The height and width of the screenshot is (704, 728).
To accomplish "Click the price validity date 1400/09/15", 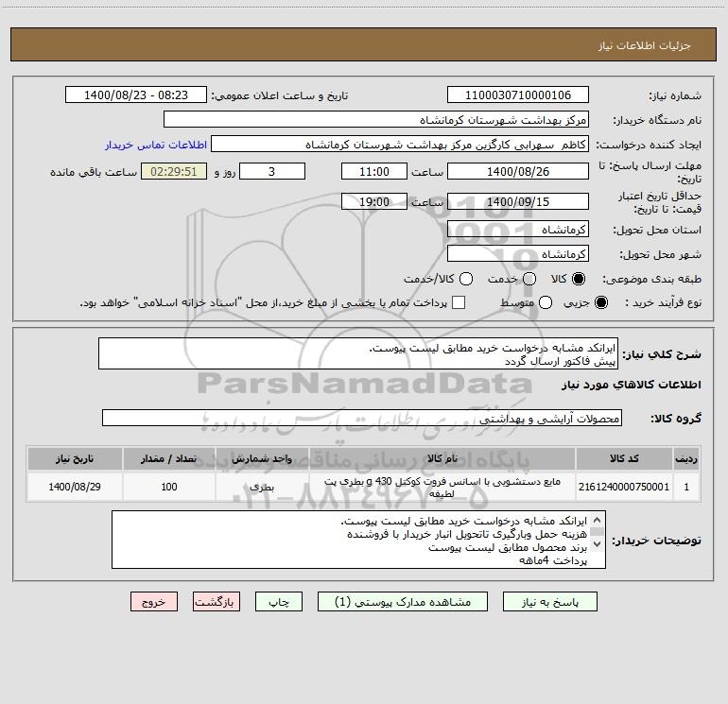I will [518, 201].
